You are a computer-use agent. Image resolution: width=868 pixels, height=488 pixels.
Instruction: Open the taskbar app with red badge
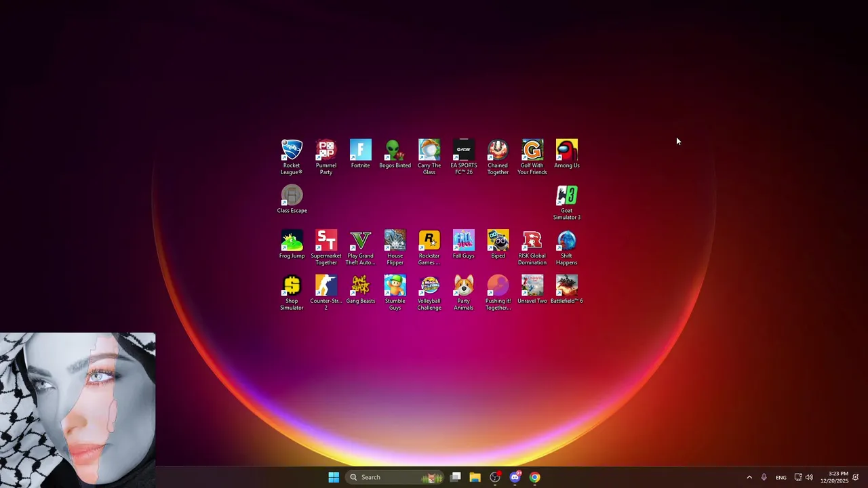(x=495, y=477)
